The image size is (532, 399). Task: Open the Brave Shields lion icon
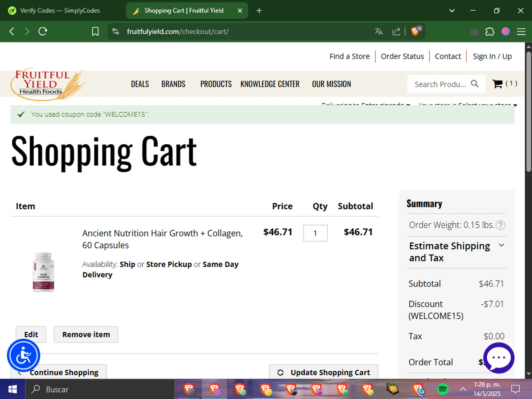pos(415,31)
